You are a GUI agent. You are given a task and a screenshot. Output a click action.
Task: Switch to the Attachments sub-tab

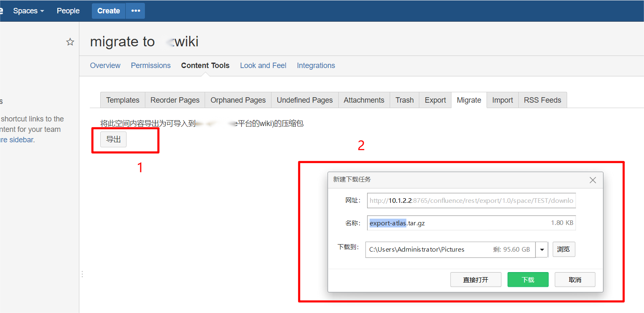(x=364, y=100)
